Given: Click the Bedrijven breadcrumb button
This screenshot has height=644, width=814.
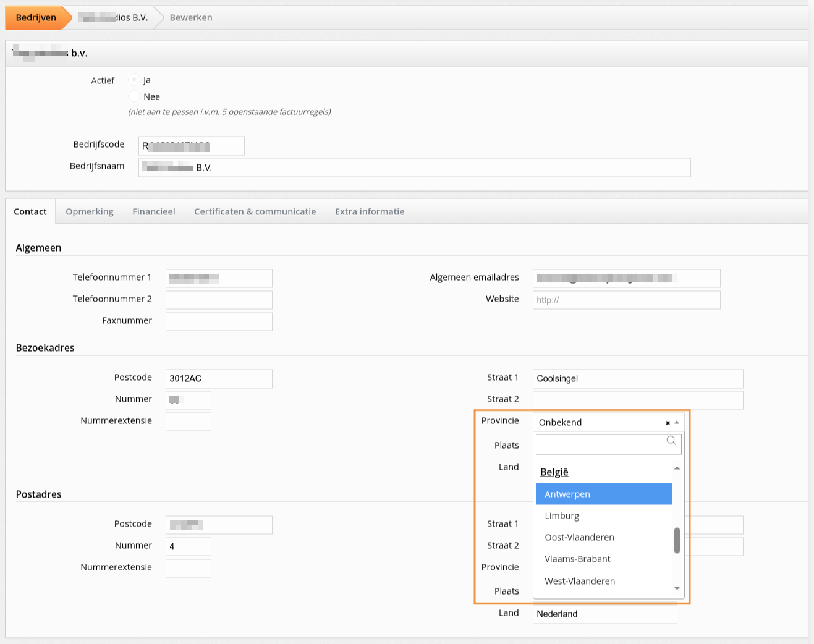Looking at the screenshot, I should pyautogui.click(x=36, y=17).
